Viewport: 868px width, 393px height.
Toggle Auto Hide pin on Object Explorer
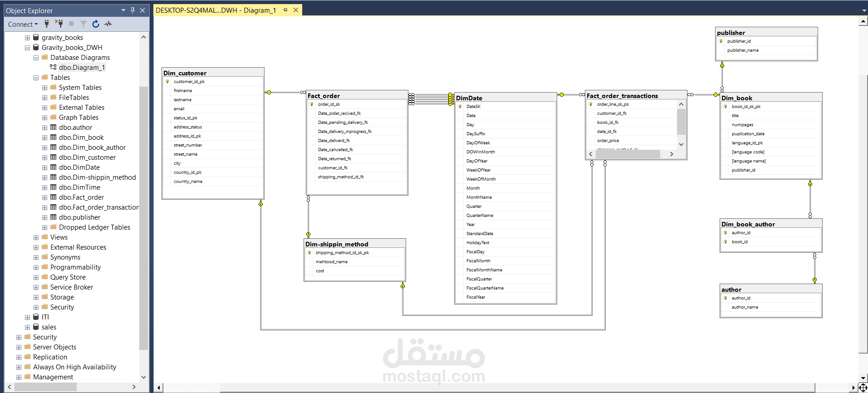click(133, 10)
